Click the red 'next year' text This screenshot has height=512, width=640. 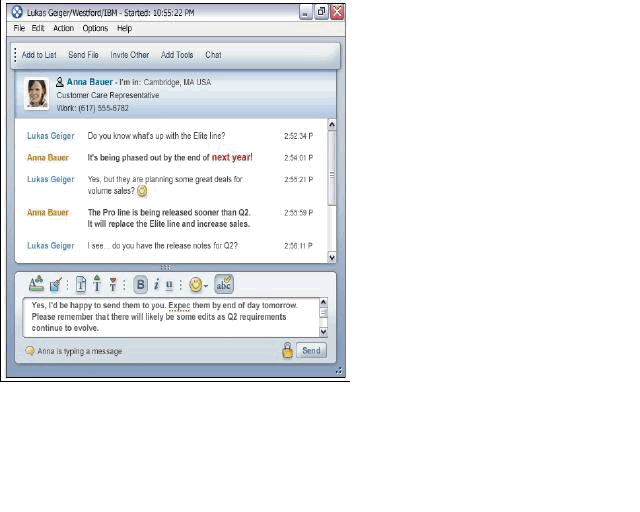pos(231,157)
